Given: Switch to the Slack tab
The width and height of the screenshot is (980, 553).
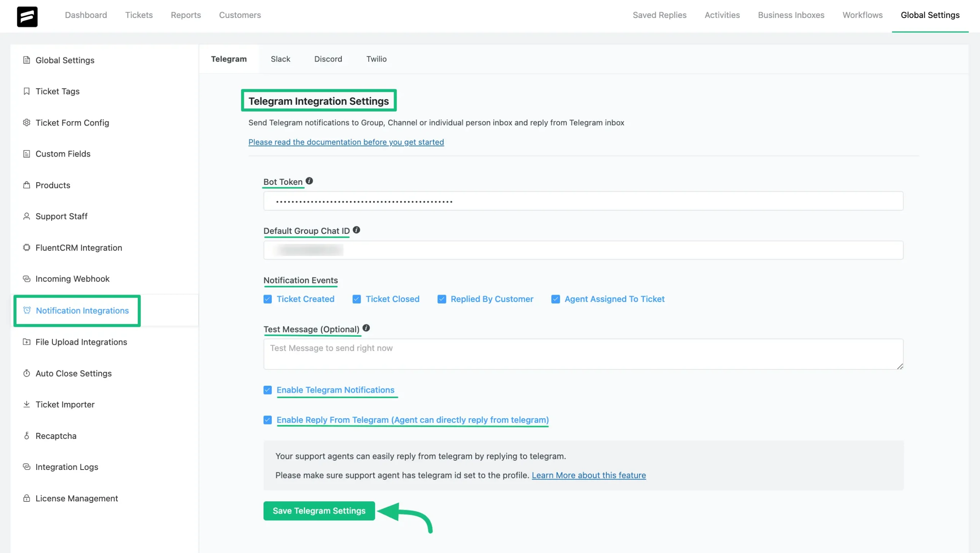Looking at the screenshot, I should coord(280,59).
